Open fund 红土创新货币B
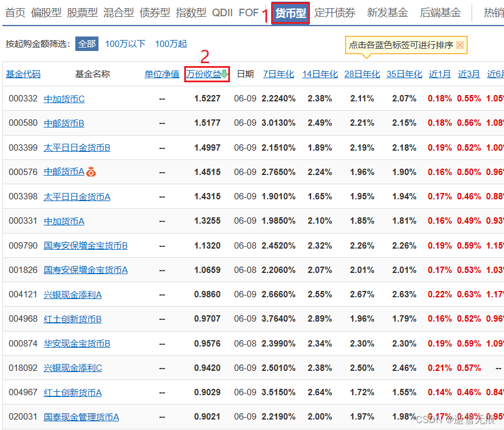This screenshot has width=504, height=430. pyautogui.click(x=72, y=319)
